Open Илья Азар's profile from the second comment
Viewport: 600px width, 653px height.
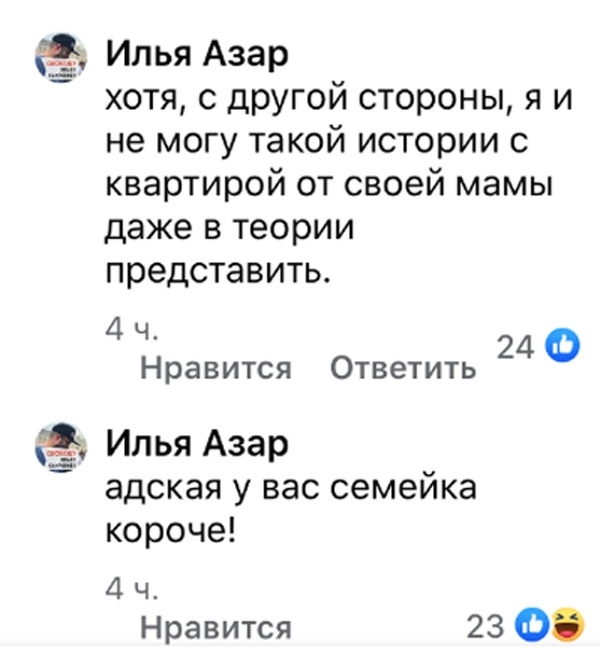(196, 444)
